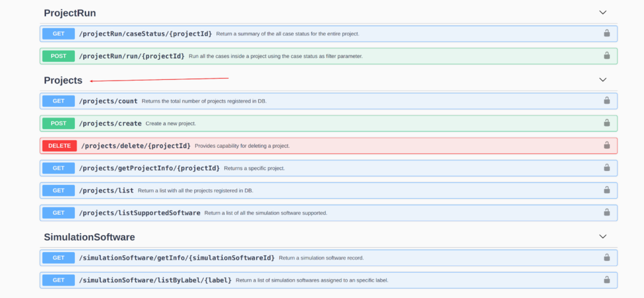Open the GET /projects/list endpoint
This screenshot has width=644, height=298.
328,190
